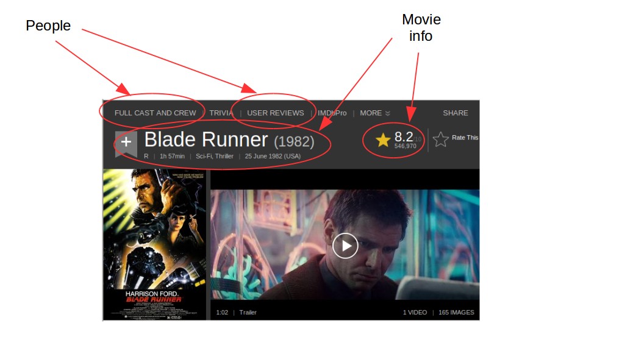Click the watchlist plus bookmark icon
This screenshot has height=351, width=644.
pyautogui.click(x=126, y=143)
